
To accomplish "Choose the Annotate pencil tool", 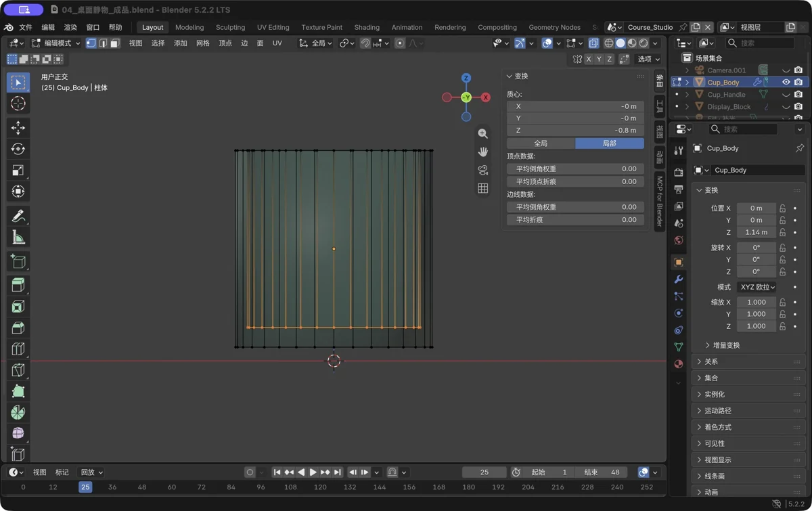I will [x=18, y=216].
